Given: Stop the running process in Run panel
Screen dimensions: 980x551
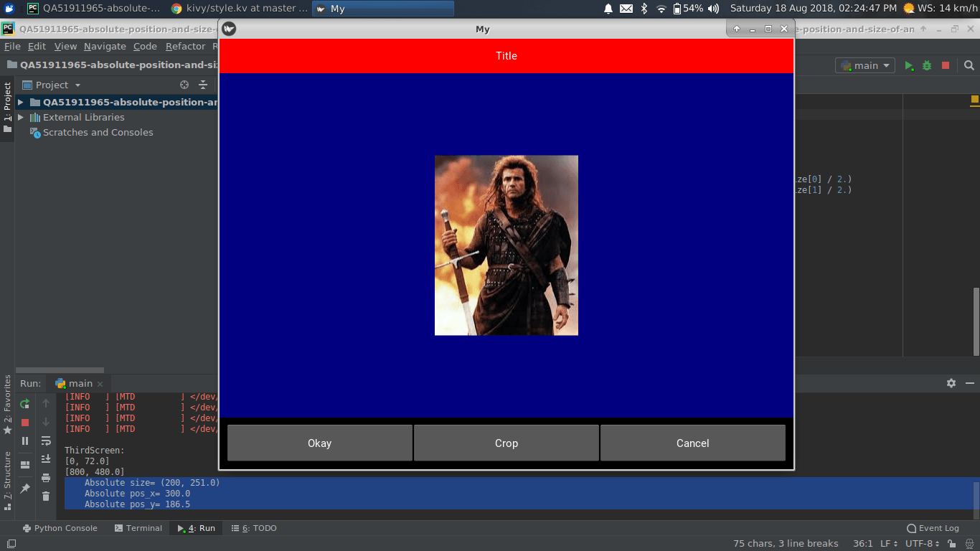Looking at the screenshot, I should click(x=25, y=423).
